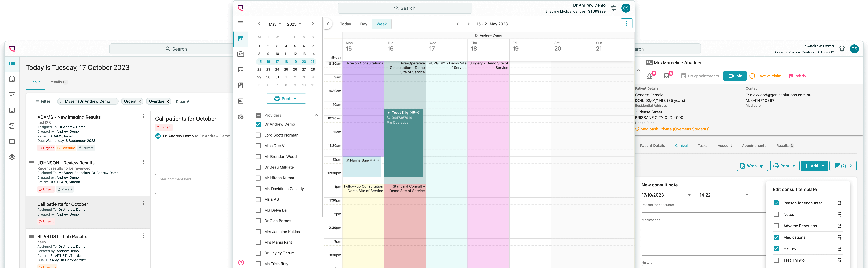Image resolution: width=868 pixels, height=268 pixels.
Task: Open the tasks list icon in the tasks window sidebar
Action: tap(12, 63)
